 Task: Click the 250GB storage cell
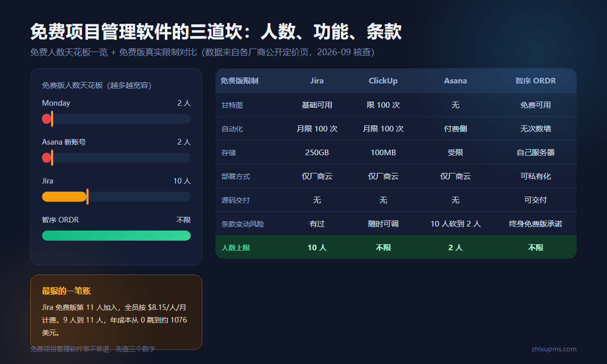(x=317, y=153)
